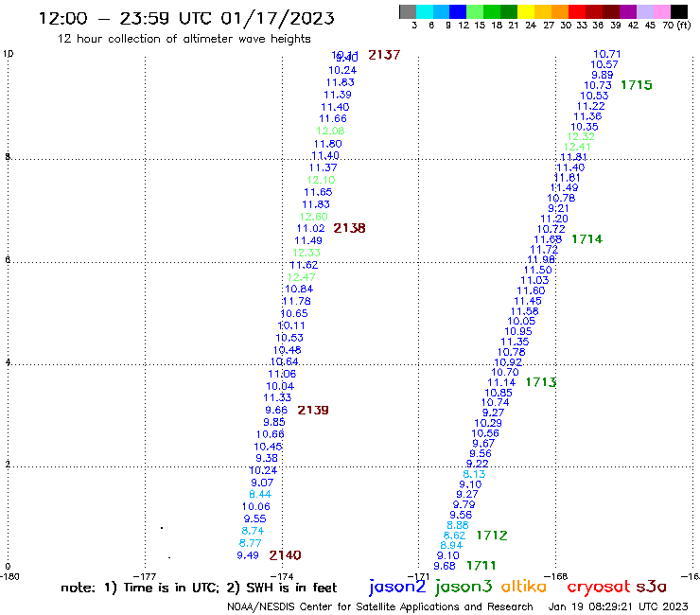Click the 's3a' satellite legend label
This screenshot has height=615, width=700.
coord(651,587)
